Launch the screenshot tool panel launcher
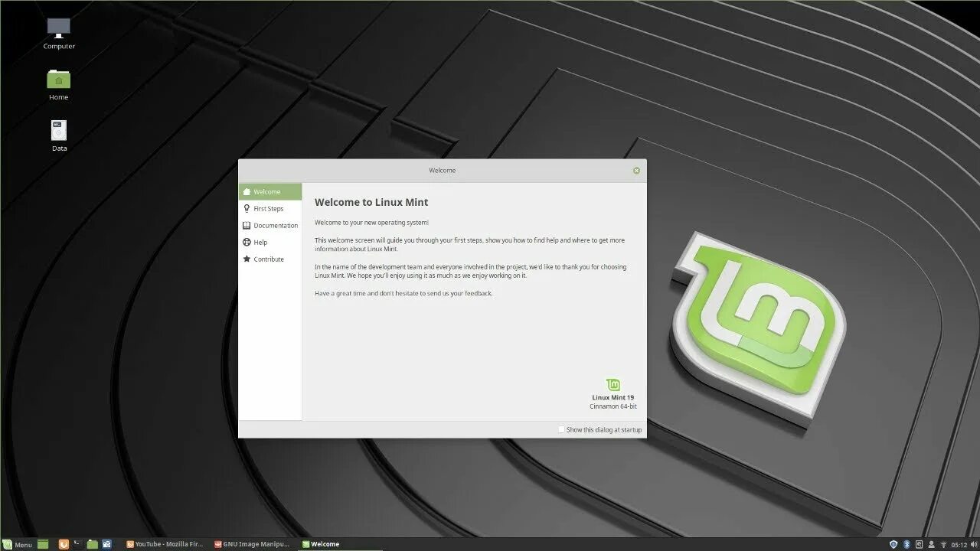This screenshot has width=980, height=551. tap(106, 544)
